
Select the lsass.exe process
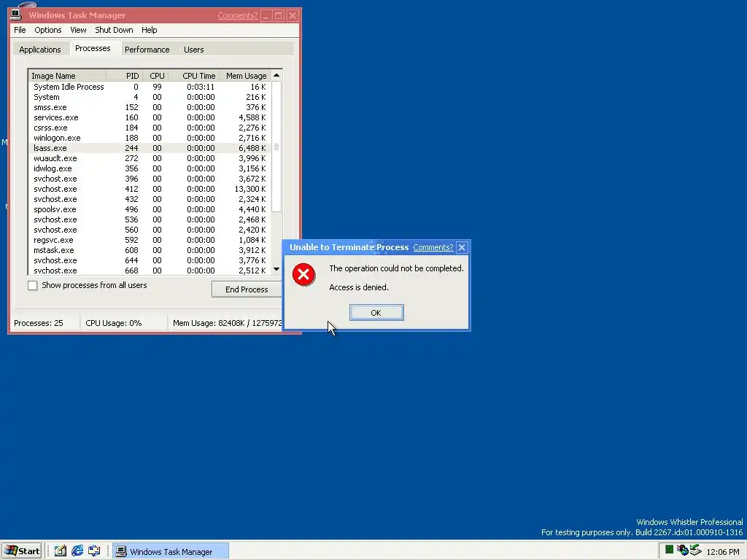(x=150, y=148)
